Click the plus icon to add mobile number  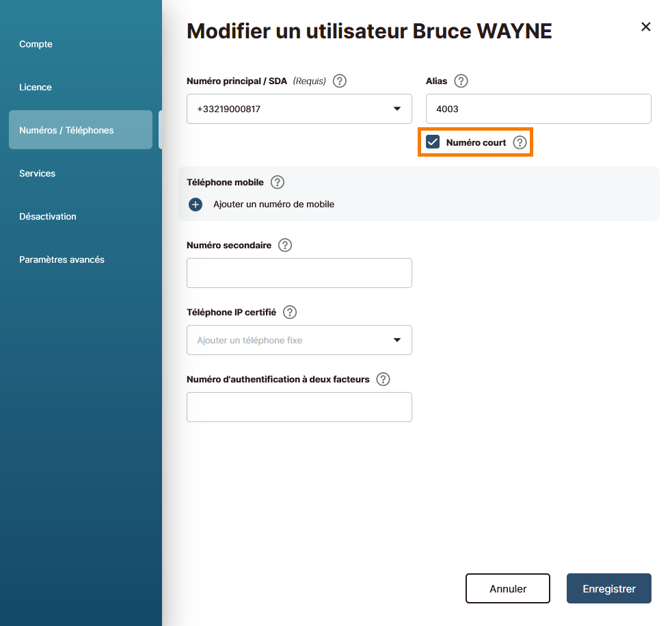(196, 205)
